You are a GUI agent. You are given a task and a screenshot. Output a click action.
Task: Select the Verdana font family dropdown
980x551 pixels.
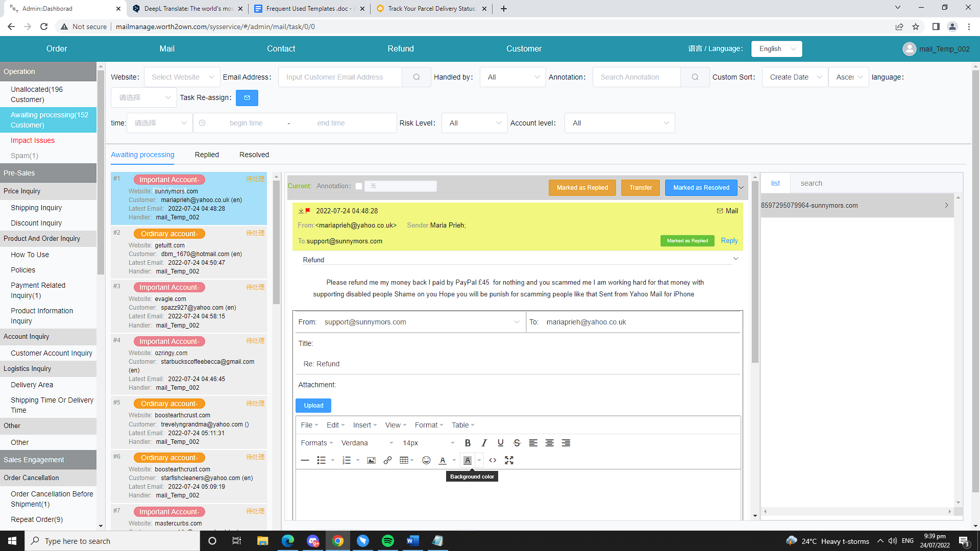pyautogui.click(x=366, y=443)
